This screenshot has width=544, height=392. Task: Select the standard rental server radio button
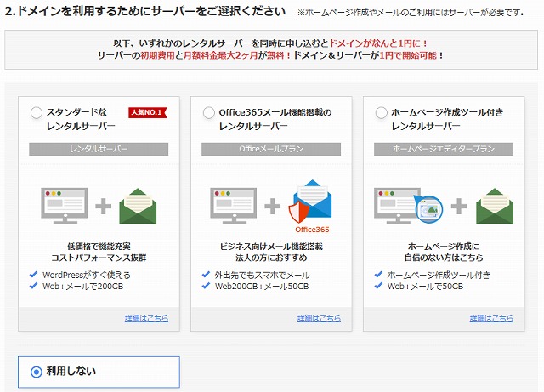pyautogui.click(x=37, y=113)
